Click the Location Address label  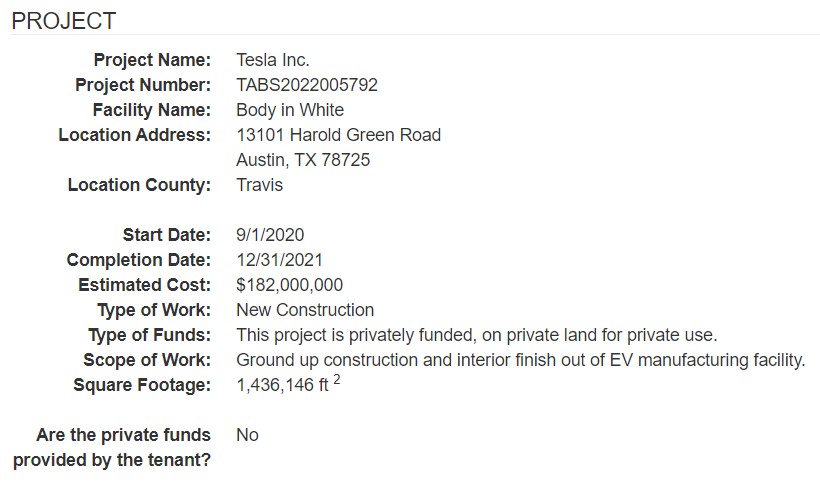tap(135, 135)
